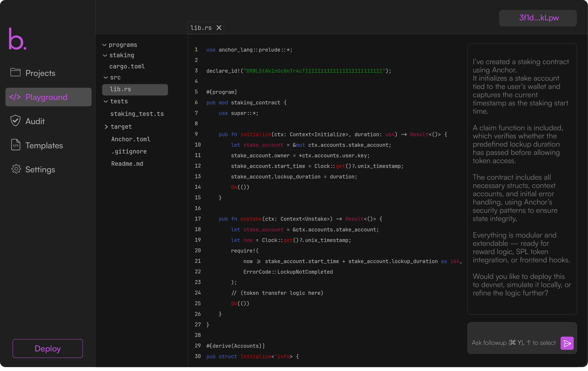Click line number 12 in the gutter
The image size is (588, 371).
(x=198, y=166)
